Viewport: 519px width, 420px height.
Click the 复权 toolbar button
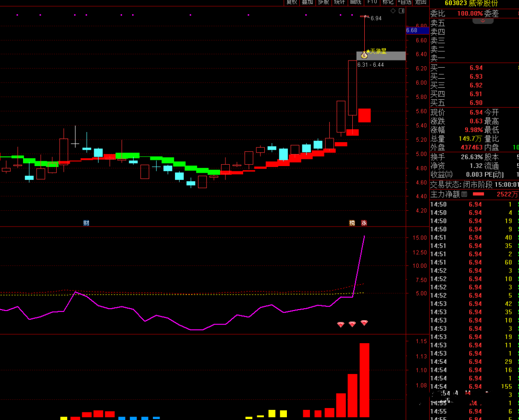(292, 2)
